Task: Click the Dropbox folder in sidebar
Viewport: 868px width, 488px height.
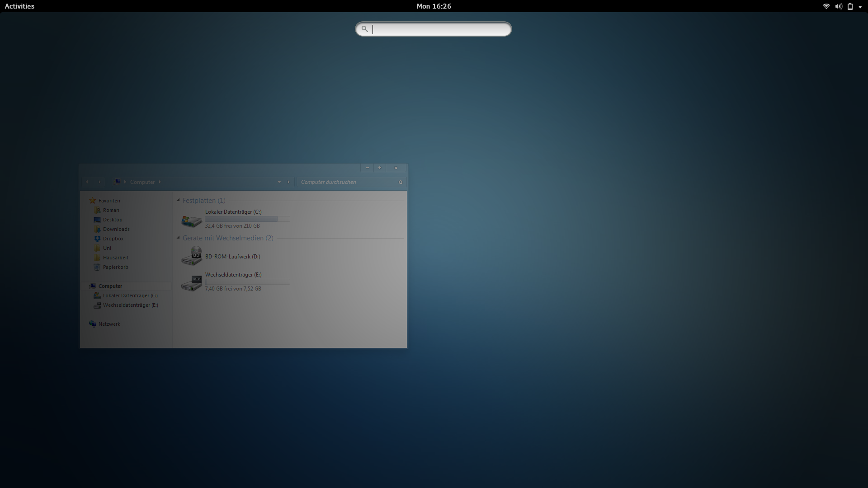Action: coord(113,238)
